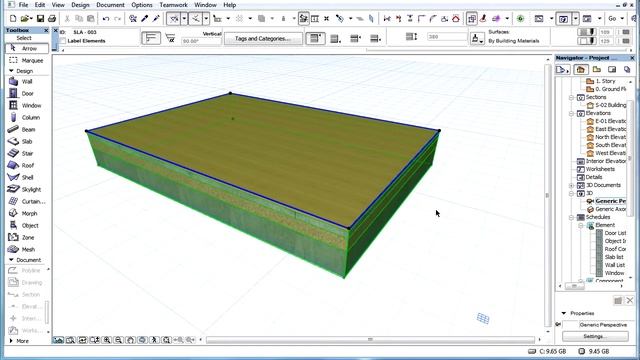Image resolution: width=640 pixels, height=360 pixels.
Task: Open the Worksheets item
Action: pos(600,169)
